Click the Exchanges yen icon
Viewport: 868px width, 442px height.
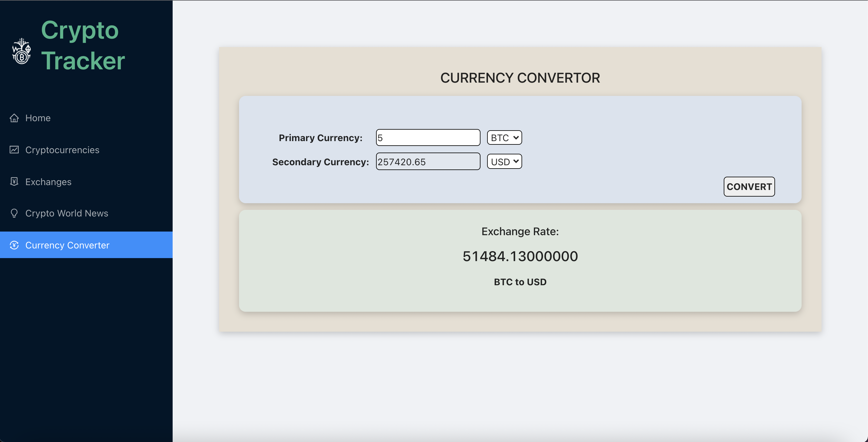[x=14, y=182]
